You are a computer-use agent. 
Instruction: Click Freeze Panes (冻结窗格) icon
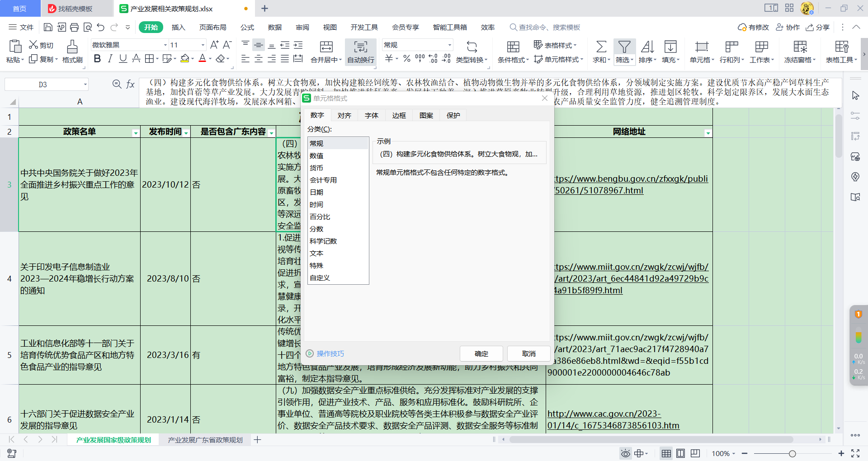800,47
